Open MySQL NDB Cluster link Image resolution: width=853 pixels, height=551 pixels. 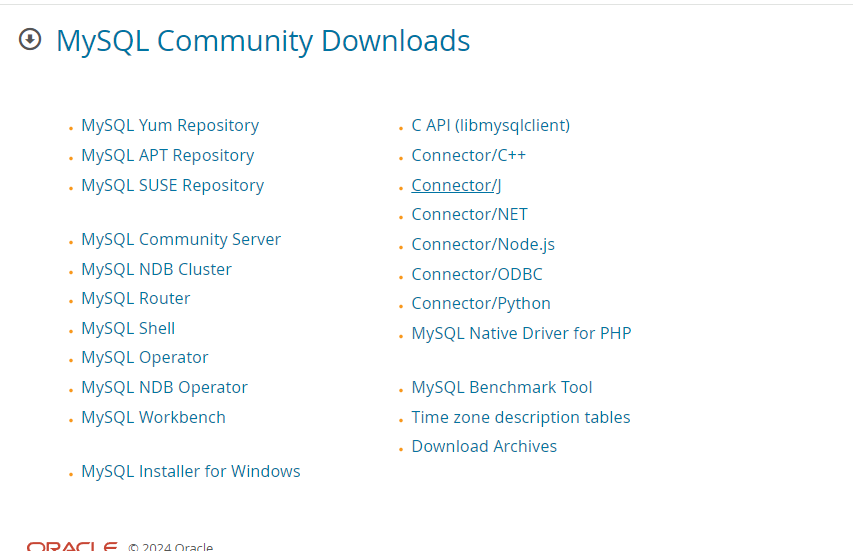[157, 269]
